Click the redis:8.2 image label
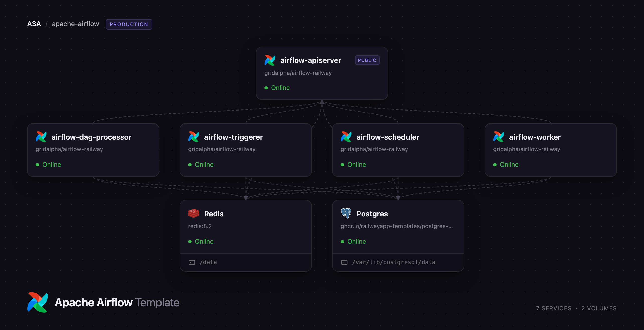644x330 pixels. [x=200, y=226]
